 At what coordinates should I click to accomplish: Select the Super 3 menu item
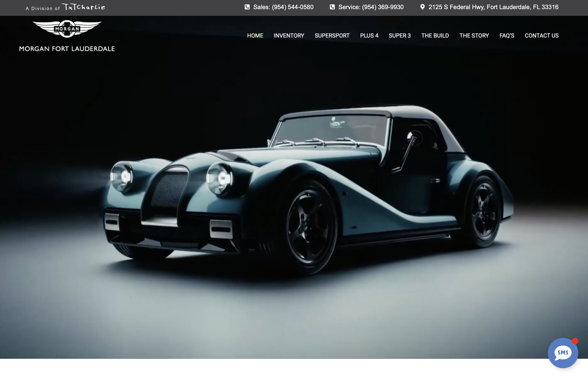[x=399, y=36]
